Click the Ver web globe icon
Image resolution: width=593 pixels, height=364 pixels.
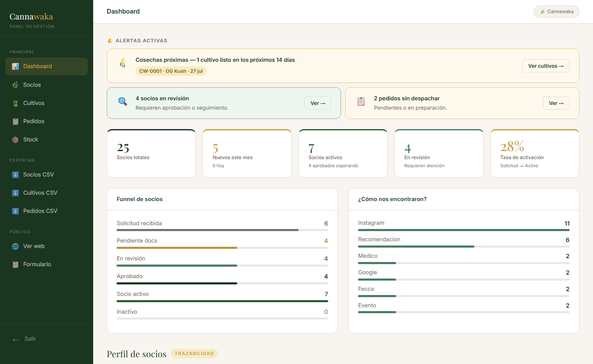tap(15, 246)
